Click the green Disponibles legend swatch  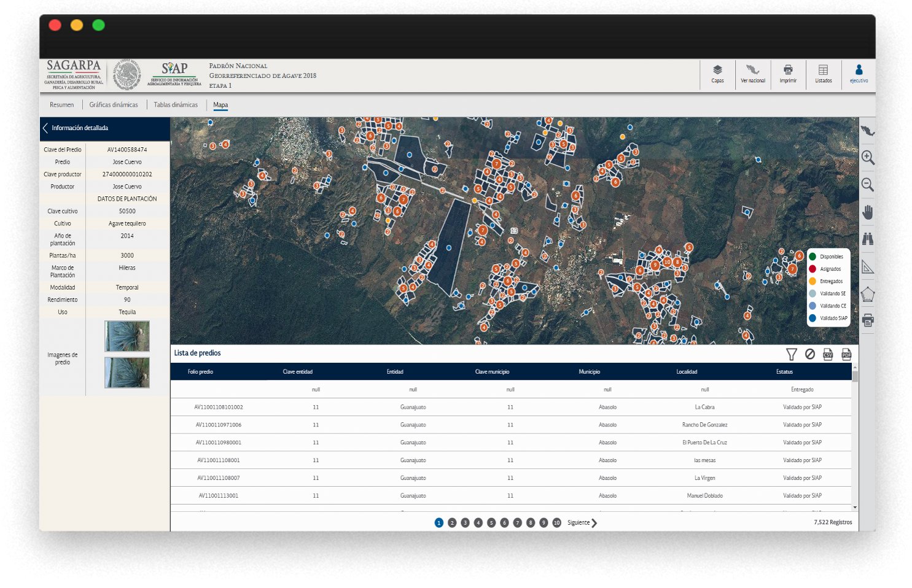813,257
